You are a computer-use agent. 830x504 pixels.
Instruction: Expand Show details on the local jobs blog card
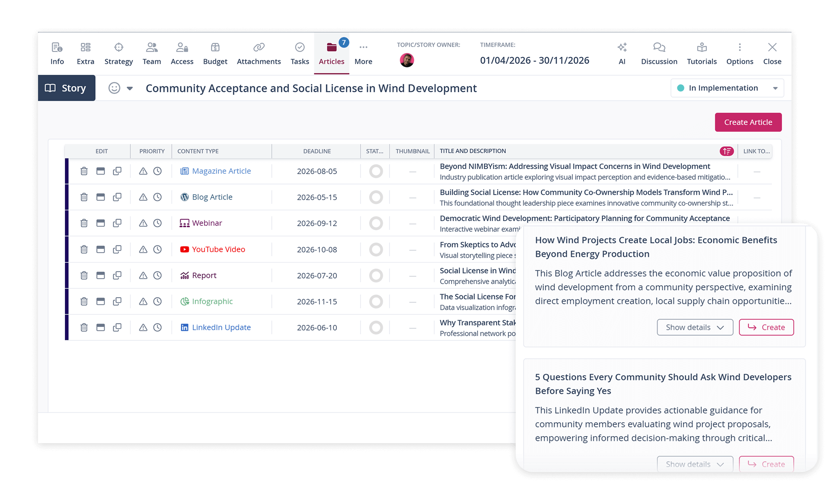tap(694, 327)
